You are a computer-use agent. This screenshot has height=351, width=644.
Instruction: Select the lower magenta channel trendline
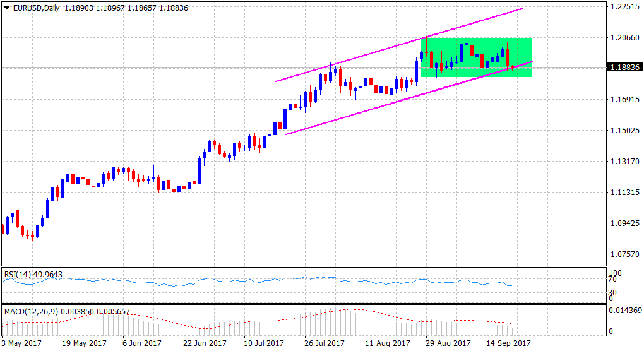point(408,98)
